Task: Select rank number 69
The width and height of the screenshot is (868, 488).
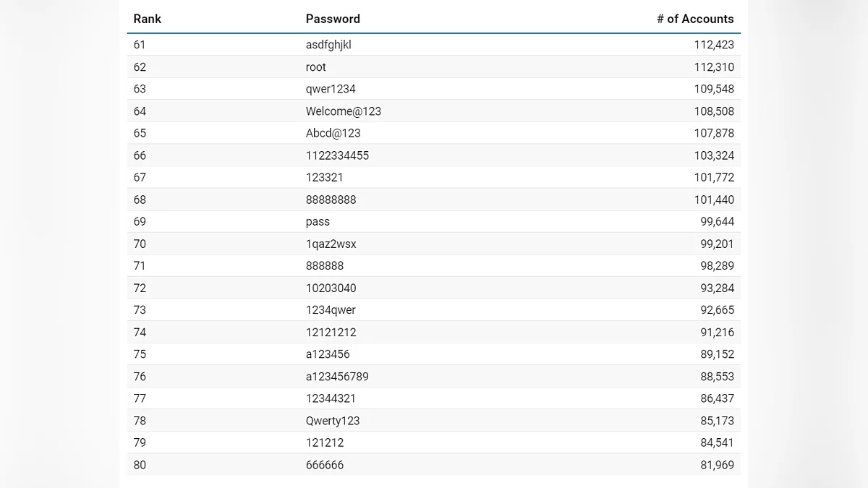Action: [140, 221]
